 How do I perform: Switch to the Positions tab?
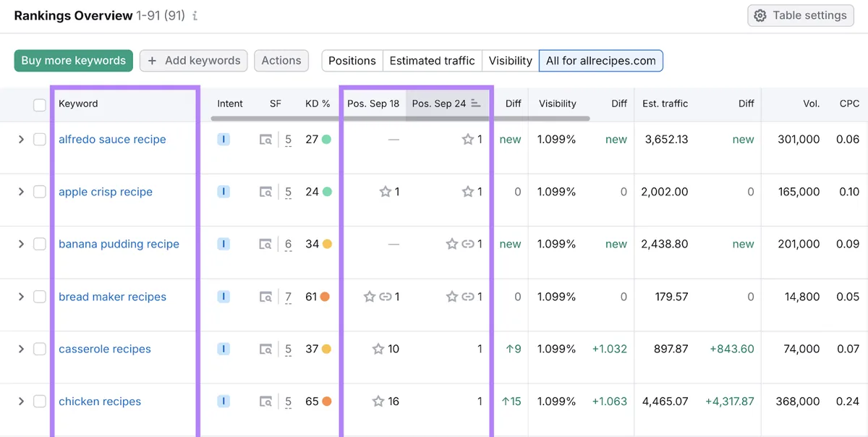tap(352, 61)
